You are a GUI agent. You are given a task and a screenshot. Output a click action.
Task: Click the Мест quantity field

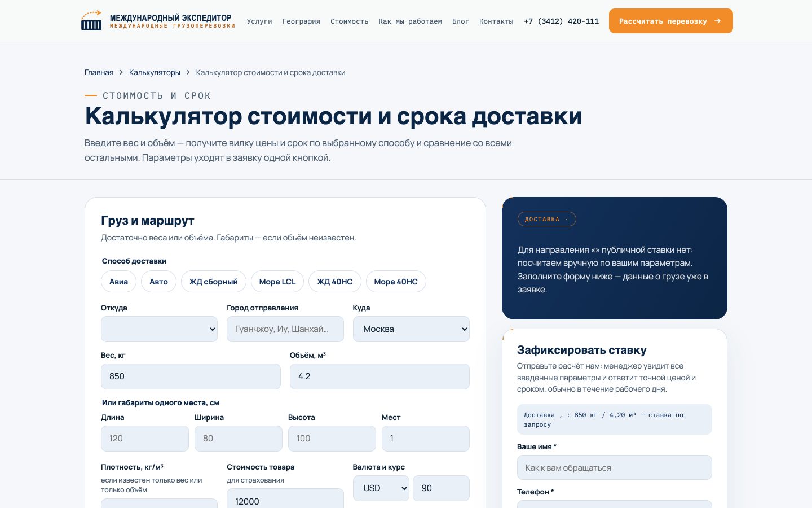(426, 439)
